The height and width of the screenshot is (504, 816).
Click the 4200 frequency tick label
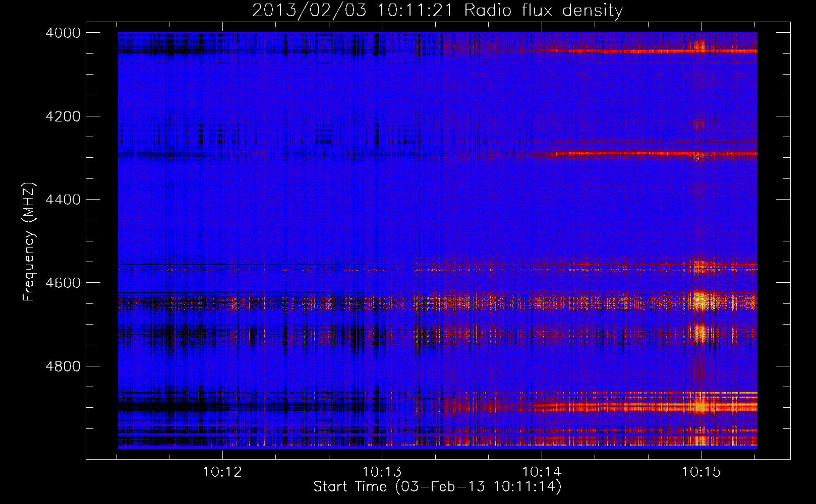63,116
